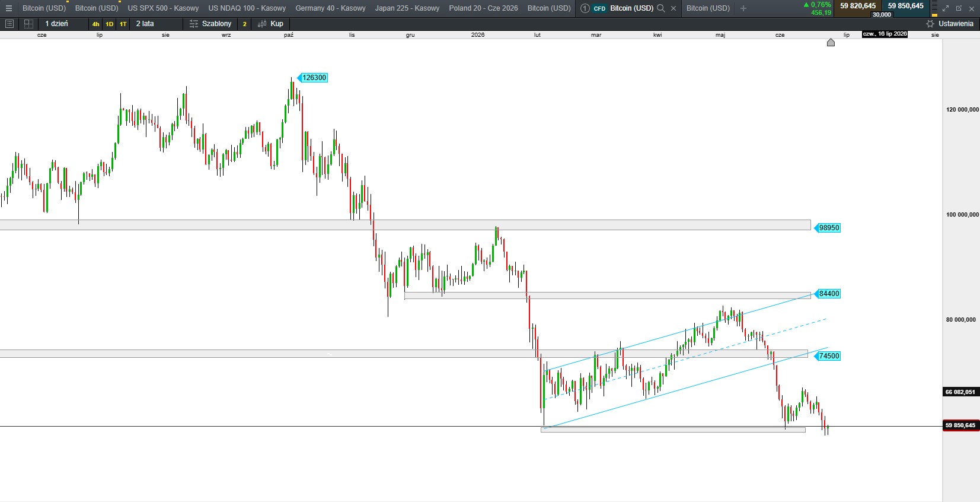
Task: Click the green 0,76% change value
Action: (x=821, y=5)
